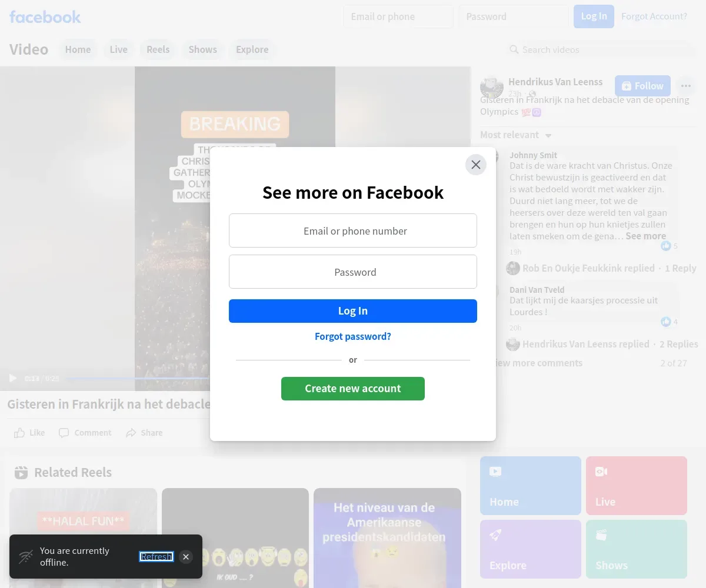706x588 pixels.
Task: Click the like reaction on Johnny Smit's comment
Action: [665, 246]
